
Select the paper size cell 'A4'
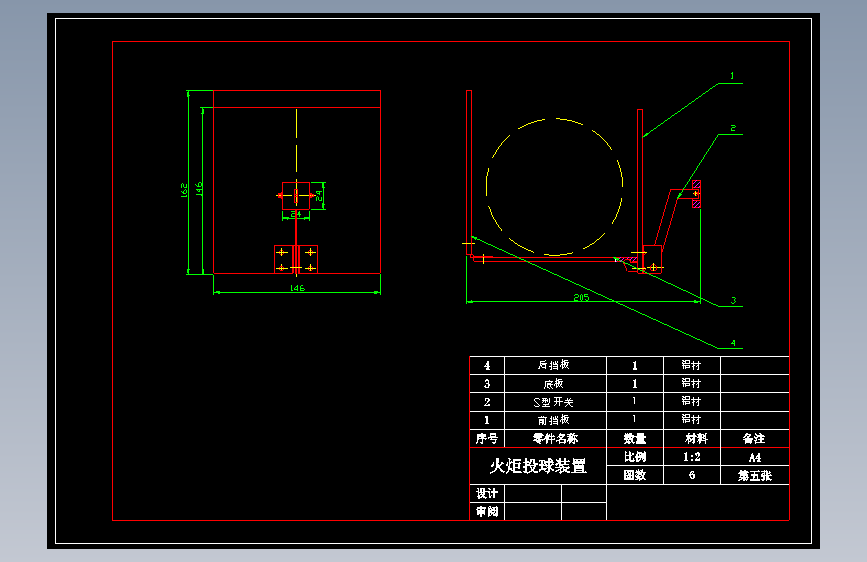pyautogui.click(x=755, y=457)
